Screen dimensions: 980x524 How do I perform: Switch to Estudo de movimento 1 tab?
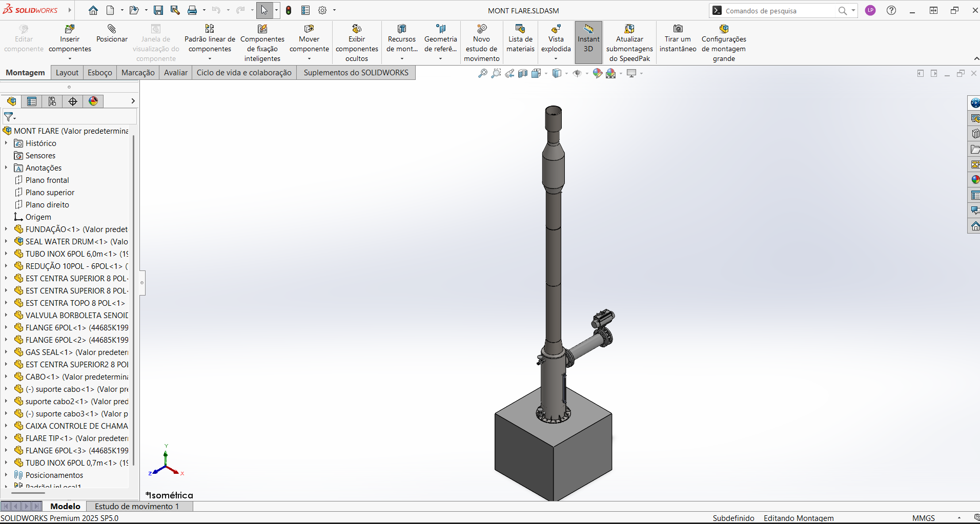(137, 506)
